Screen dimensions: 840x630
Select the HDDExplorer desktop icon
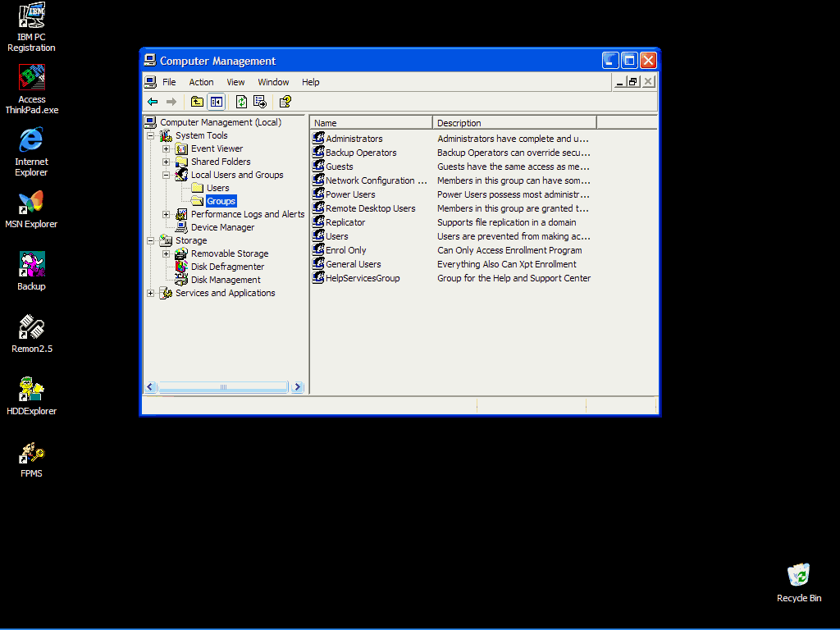coord(32,395)
